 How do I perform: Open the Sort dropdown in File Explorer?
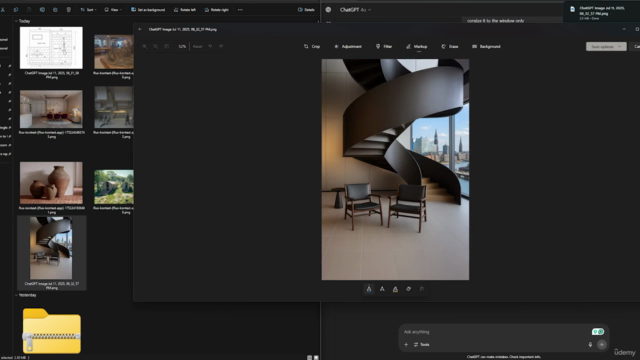coord(88,9)
